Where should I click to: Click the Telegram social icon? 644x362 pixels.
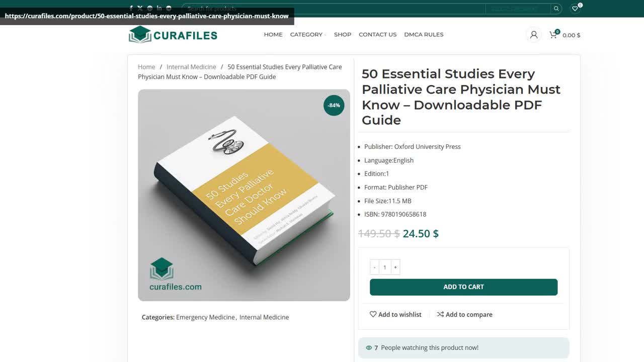[168, 8]
